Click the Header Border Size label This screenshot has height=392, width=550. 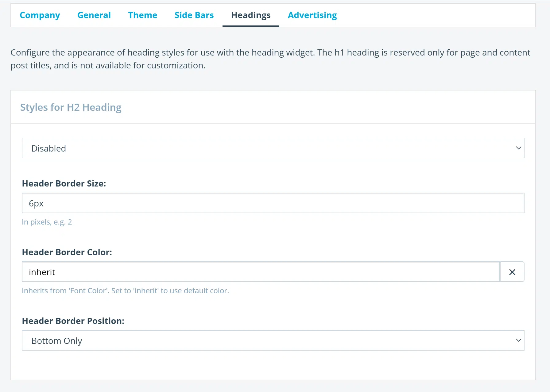tap(64, 183)
